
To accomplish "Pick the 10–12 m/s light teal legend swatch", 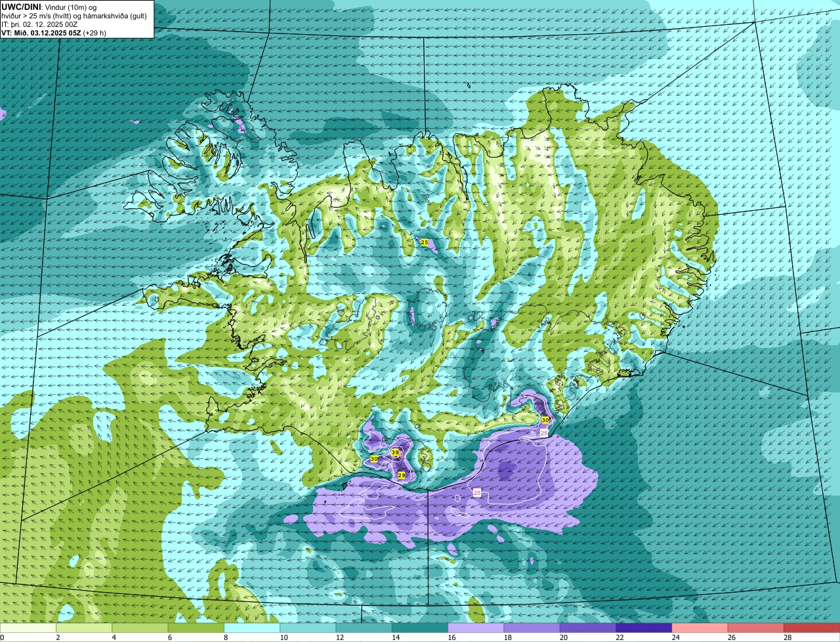I will [x=308, y=628].
